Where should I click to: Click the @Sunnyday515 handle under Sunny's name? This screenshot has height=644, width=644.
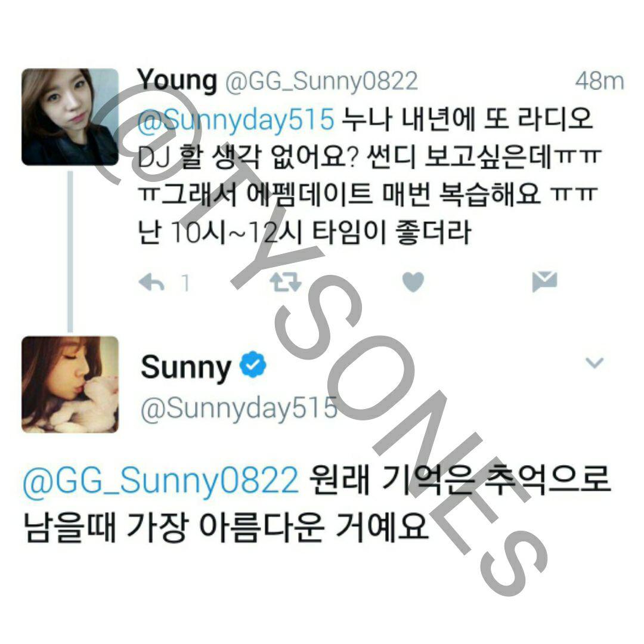[x=239, y=409]
